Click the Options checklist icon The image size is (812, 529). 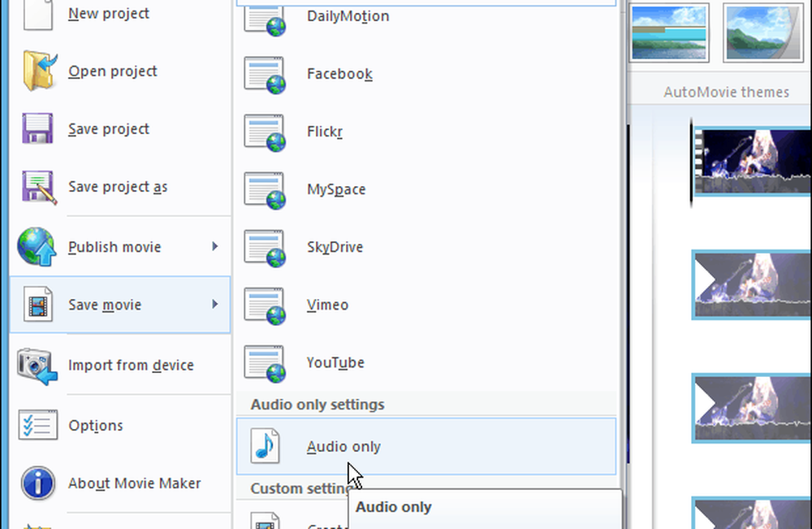tap(38, 425)
